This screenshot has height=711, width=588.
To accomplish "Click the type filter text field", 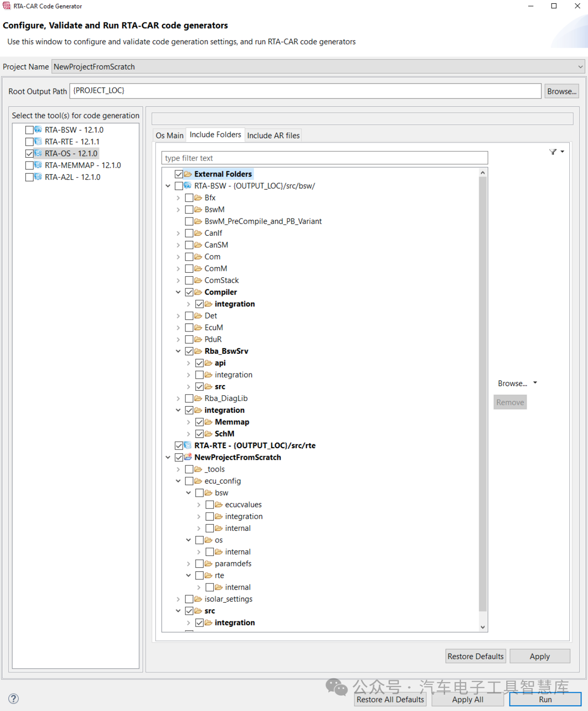I will pos(325,158).
